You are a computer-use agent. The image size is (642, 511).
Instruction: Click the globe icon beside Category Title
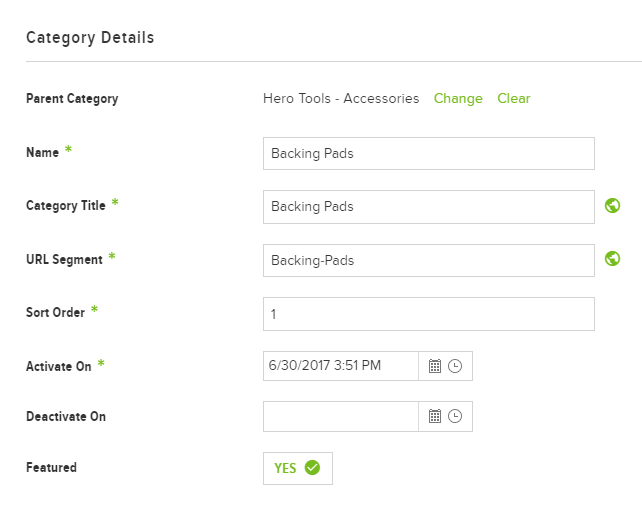612,206
